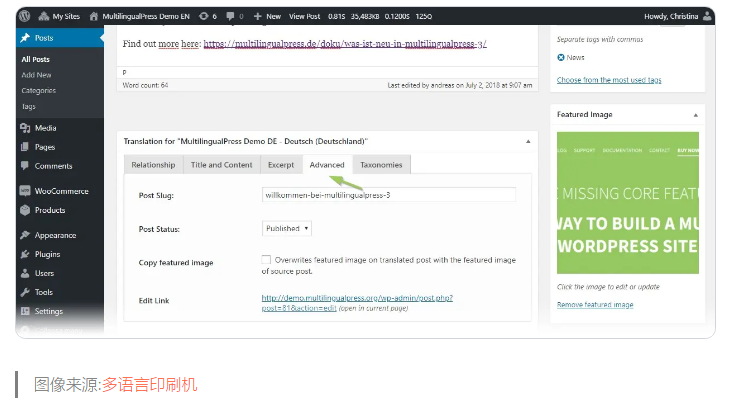
Task: Open the Plugins menu item
Action: tap(48, 254)
